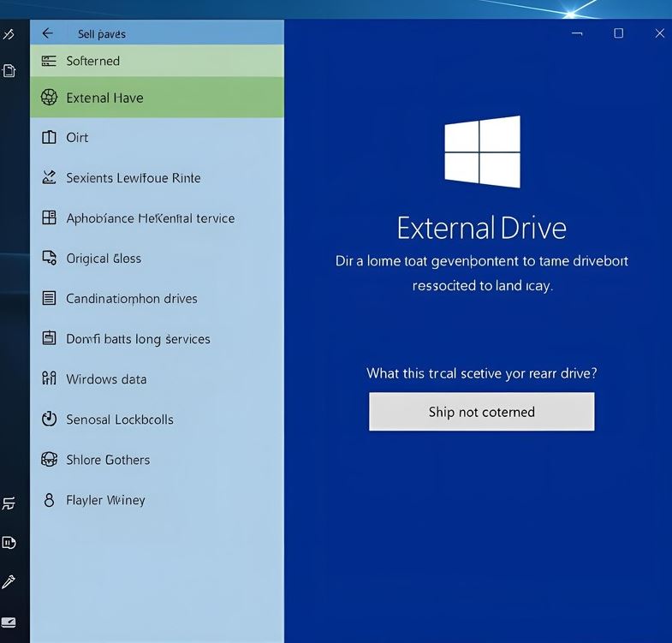Viewport: 672px width, 643px height.
Task: Select Shlore Gothers entry
Action: (x=157, y=460)
